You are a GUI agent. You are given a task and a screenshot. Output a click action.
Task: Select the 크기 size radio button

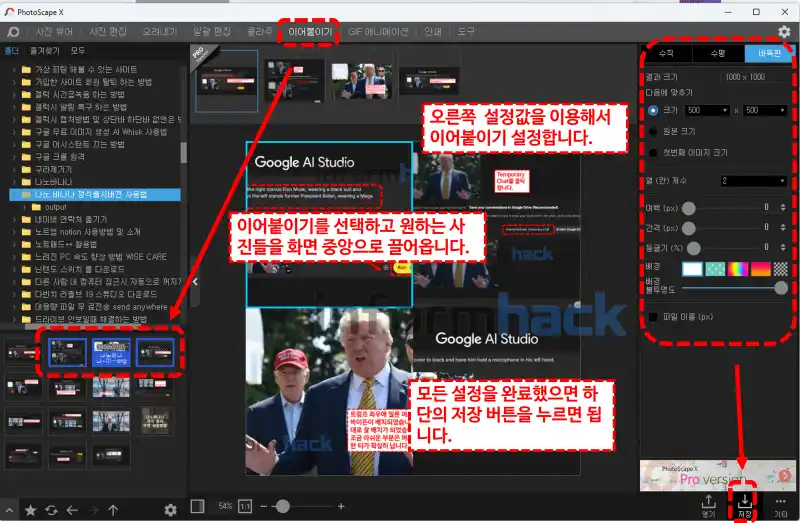[x=653, y=110]
